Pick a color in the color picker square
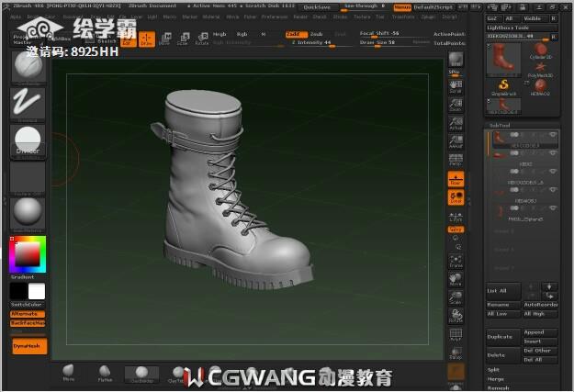Screen dimensions: 574x392 [28, 254]
